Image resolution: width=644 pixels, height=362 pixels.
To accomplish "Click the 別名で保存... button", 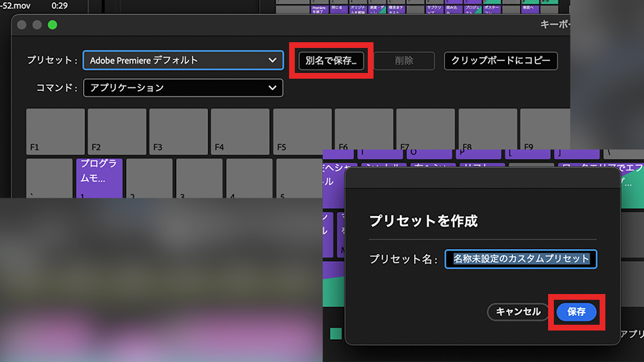I will point(331,61).
